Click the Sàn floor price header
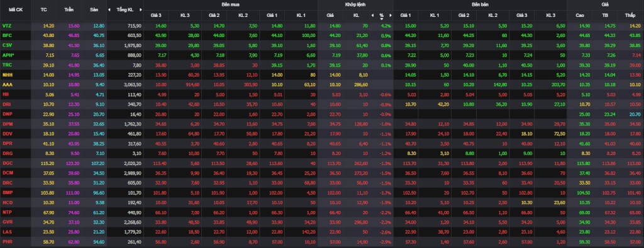The image size is (644, 248). pos(94,10)
